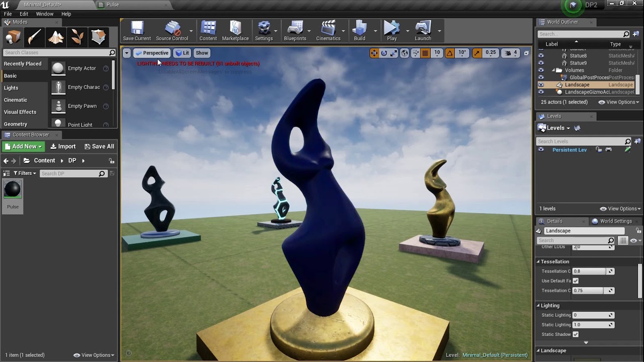Open the Window menu
Image resolution: width=644 pixels, height=362 pixels.
click(x=45, y=14)
